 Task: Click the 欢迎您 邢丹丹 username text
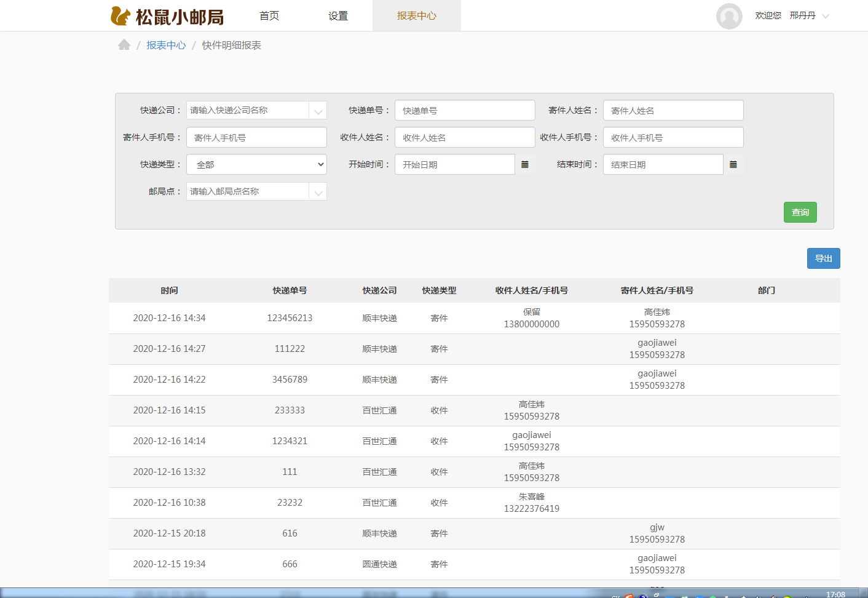pos(786,15)
